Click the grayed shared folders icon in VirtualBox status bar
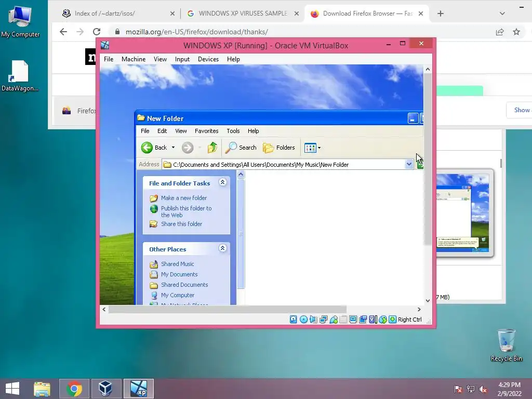The width and height of the screenshot is (532, 399). coord(343,320)
